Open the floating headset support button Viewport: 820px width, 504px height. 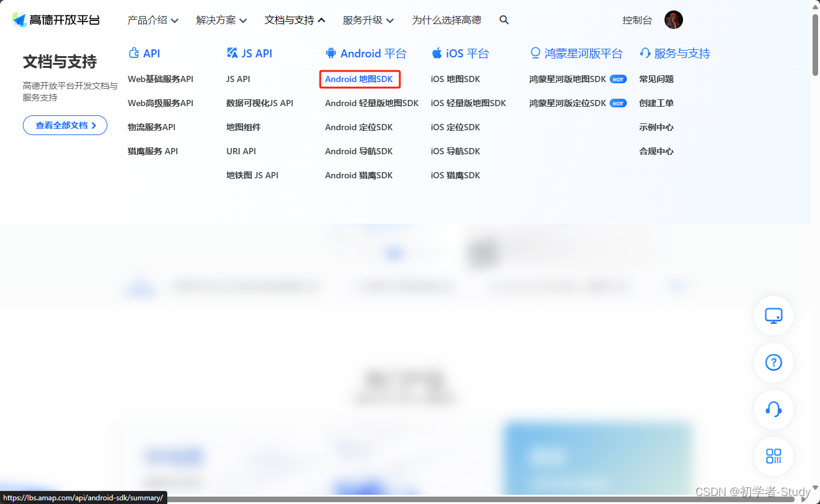pyautogui.click(x=774, y=409)
